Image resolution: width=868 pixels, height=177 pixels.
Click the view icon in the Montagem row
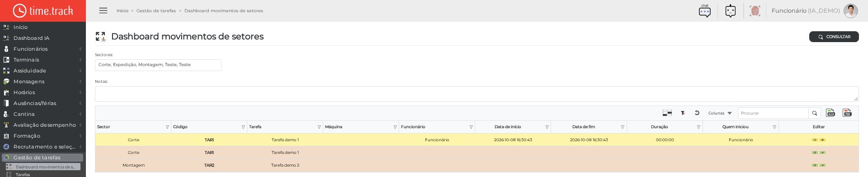(815, 165)
